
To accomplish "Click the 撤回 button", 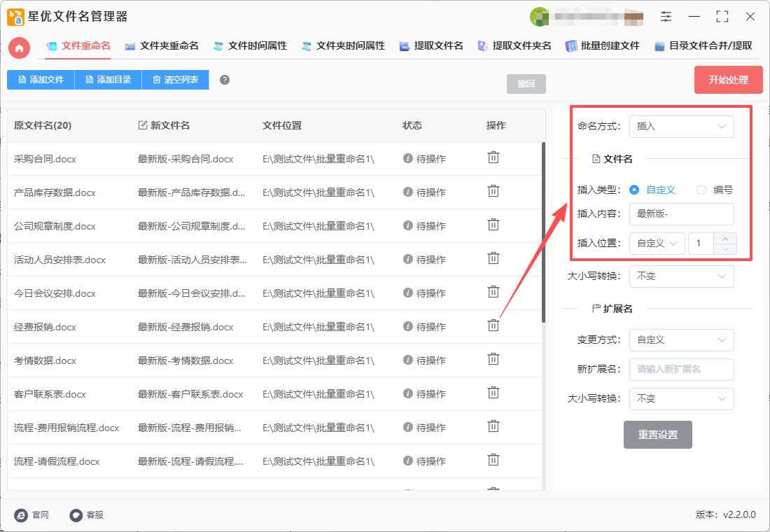I will 526,84.
